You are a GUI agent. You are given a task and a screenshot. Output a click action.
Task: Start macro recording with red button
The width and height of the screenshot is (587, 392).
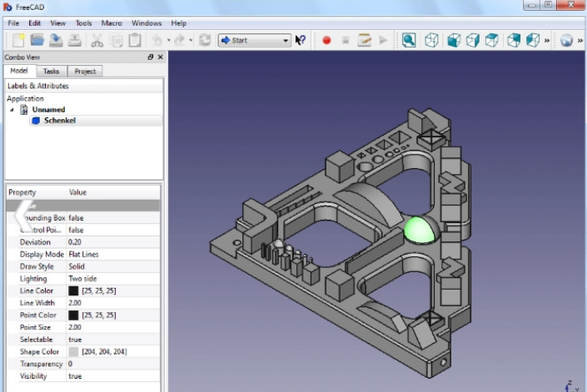point(326,40)
